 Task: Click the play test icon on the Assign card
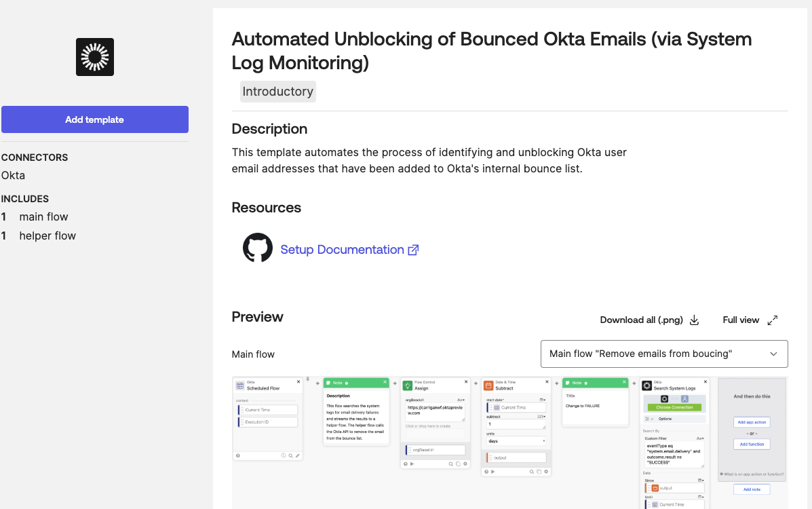point(412,464)
